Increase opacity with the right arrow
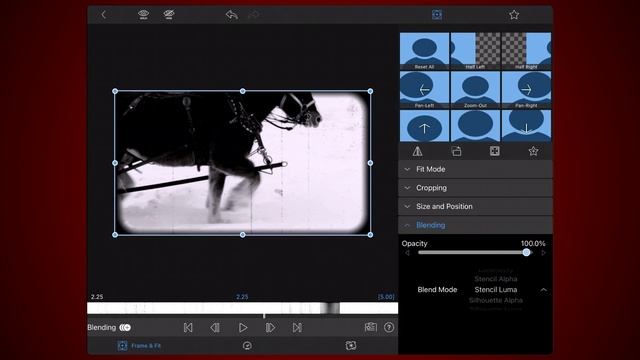The image size is (640, 360). 543,253
